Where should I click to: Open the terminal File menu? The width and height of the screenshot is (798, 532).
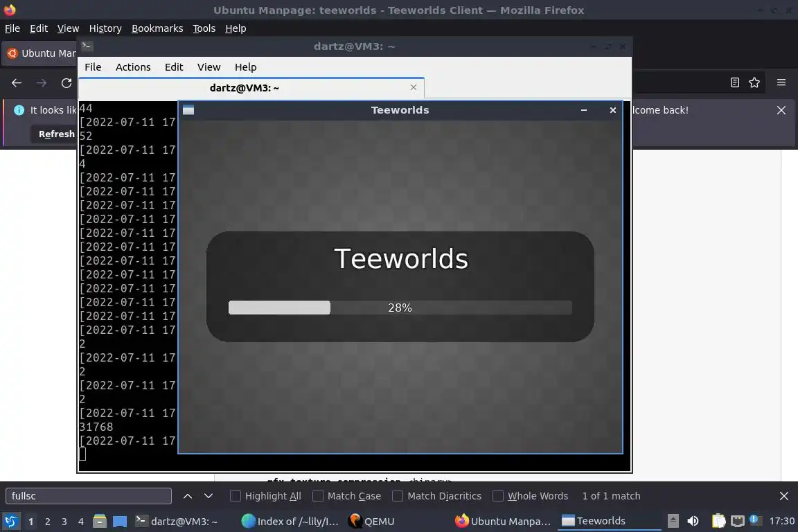93,67
